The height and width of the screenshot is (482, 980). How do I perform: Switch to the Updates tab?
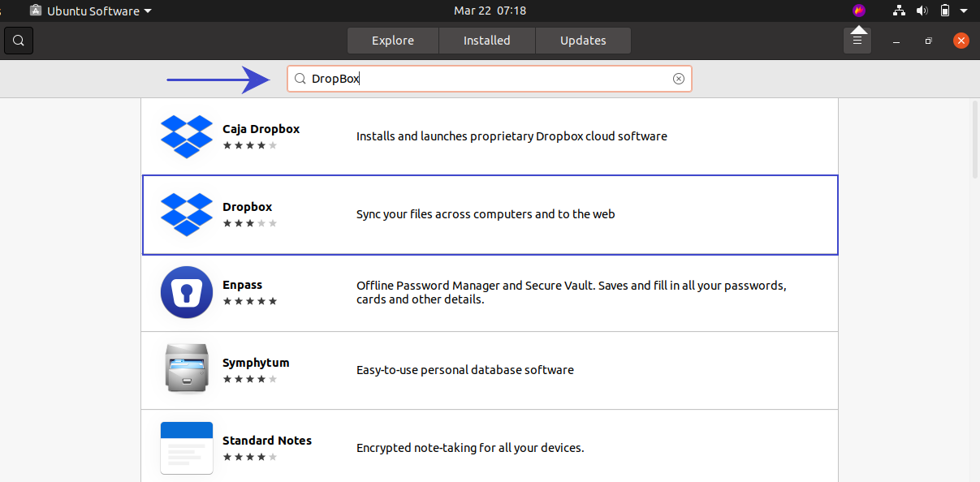[x=583, y=41]
